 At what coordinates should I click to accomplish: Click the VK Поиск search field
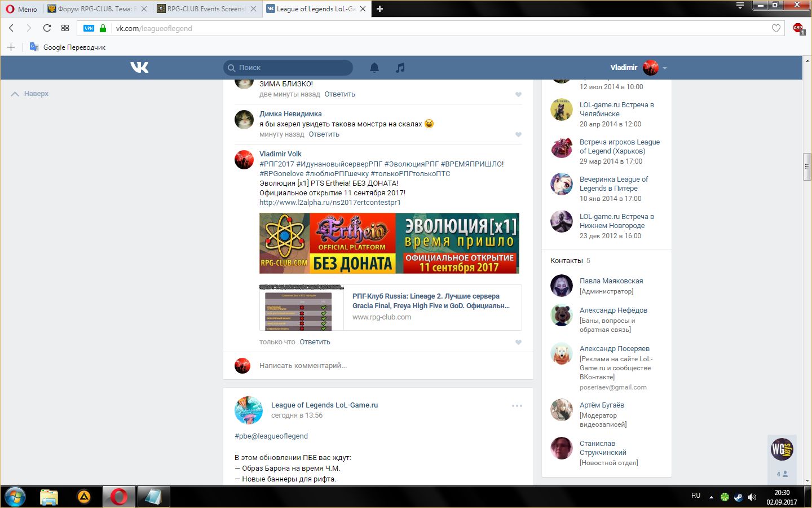pos(288,68)
